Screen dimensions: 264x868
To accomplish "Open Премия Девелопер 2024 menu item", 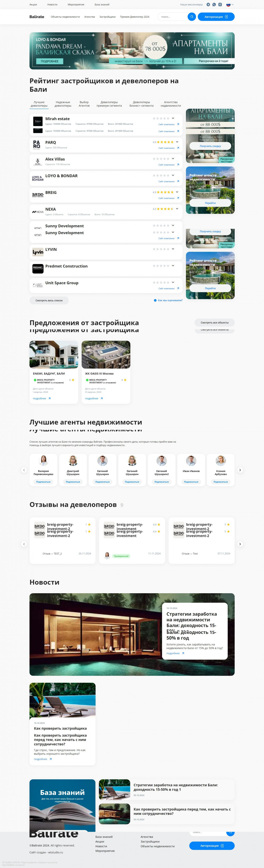I will (135, 17).
